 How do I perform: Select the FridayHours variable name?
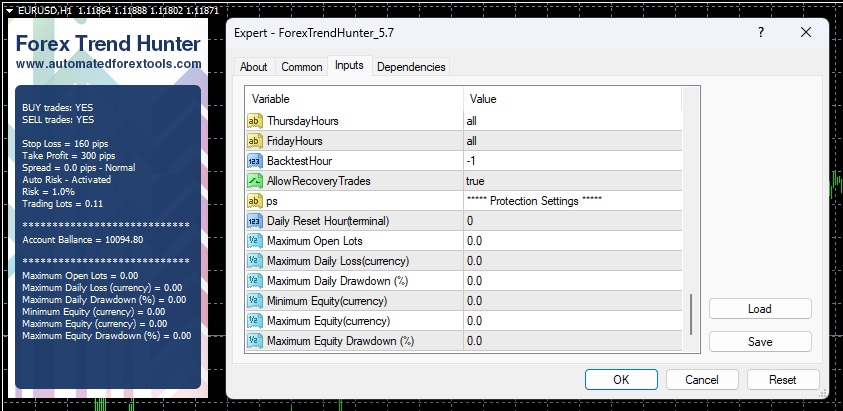[295, 141]
